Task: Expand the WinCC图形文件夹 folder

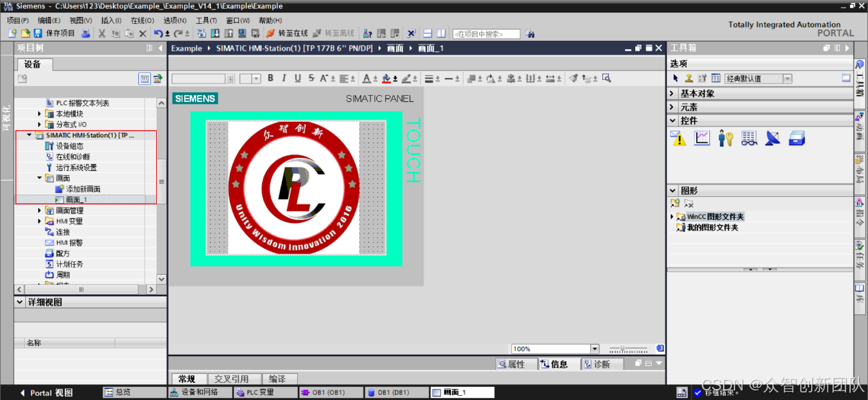Action: point(672,217)
